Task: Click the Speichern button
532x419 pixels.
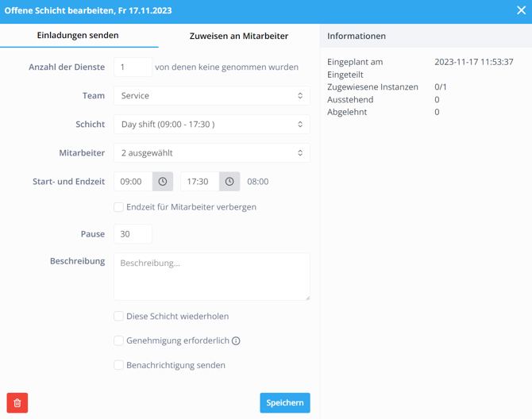Action: [x=284, y=403]
